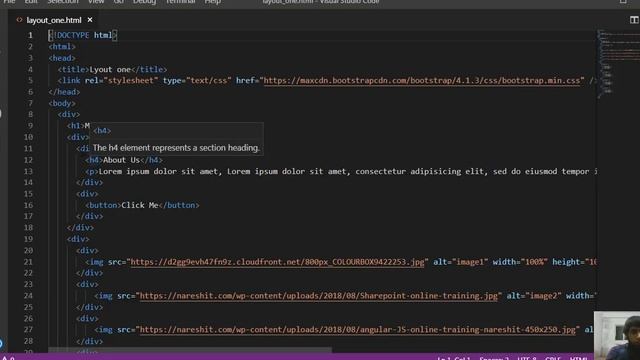Image resolution: width=640 pixels, height=360 pixels.
Task: Open the Debug menu
Action: [144, 2]
